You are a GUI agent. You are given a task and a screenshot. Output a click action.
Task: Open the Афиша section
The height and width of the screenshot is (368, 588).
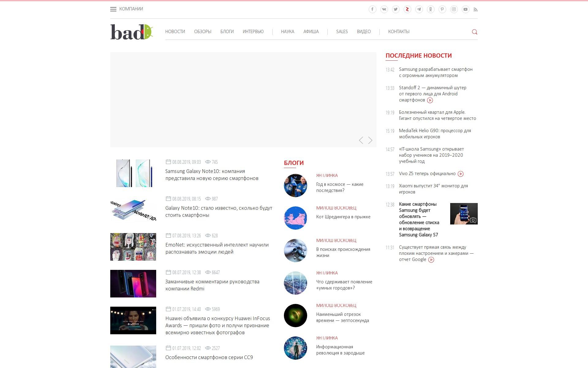(311, 32)
